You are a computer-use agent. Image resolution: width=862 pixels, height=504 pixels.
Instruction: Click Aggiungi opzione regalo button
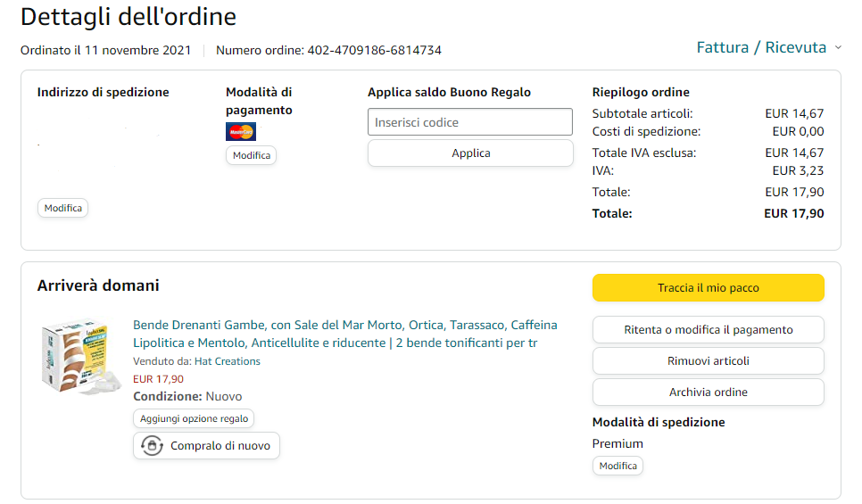(x=194, y=418)
